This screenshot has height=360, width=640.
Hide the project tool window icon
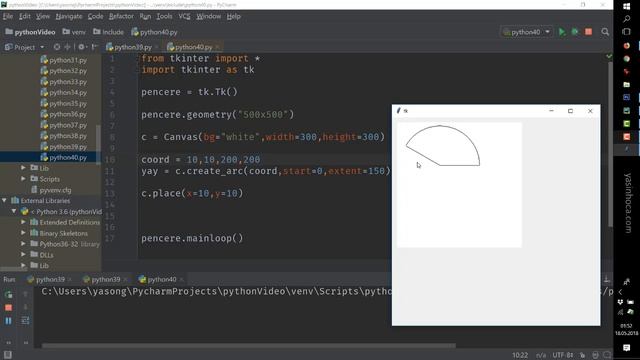pyautogui.click(x=94, y=47)
